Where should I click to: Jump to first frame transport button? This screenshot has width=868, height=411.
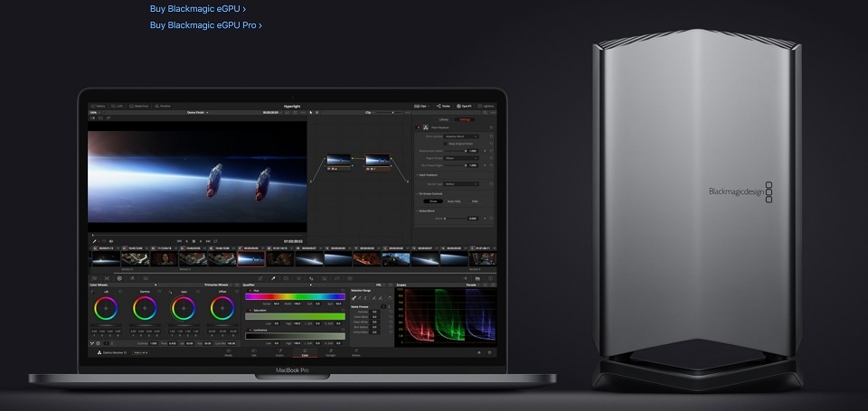[x=179, y=241]
